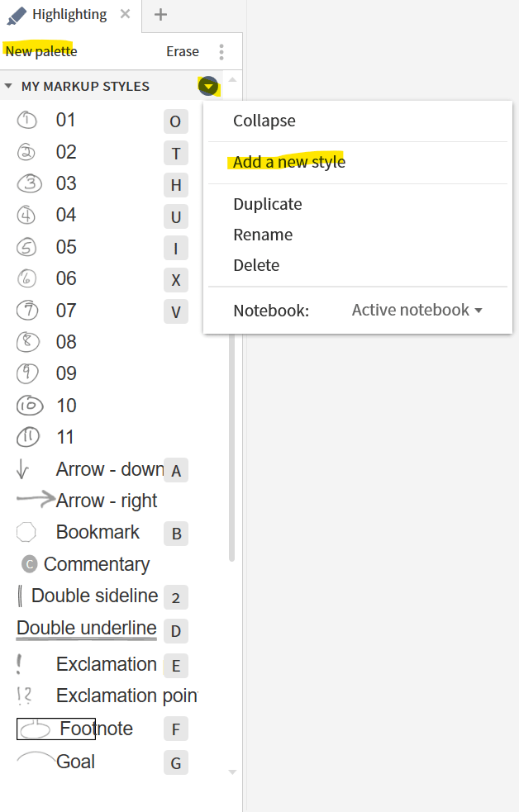This screenshot has height=812, width=519.
Task: Select the circled 05 style icon
Action: 27,247
